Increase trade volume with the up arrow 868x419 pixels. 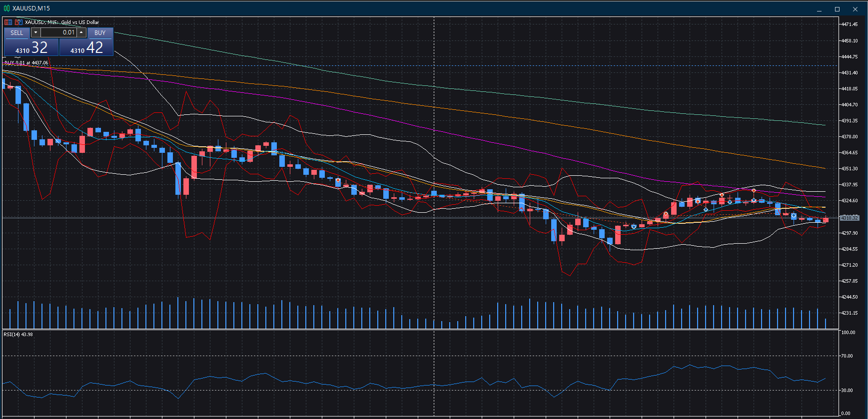(x=81, y=32)
